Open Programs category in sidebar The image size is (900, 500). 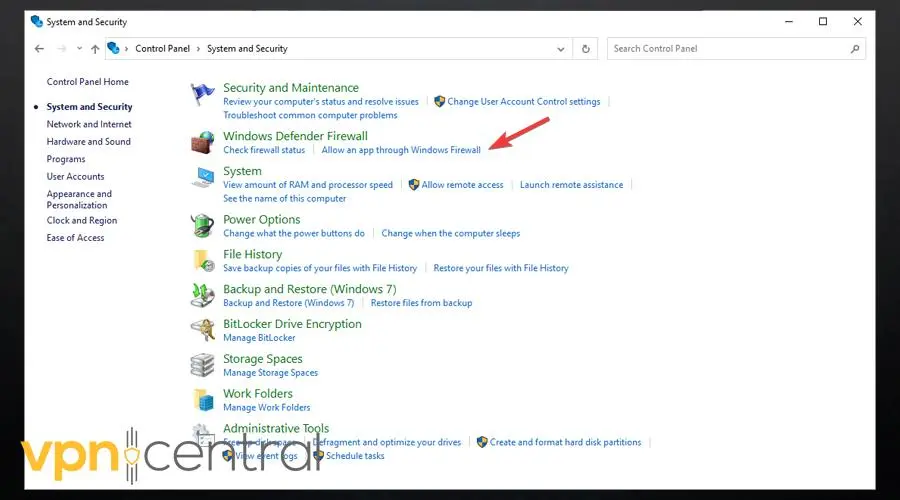[x=66, y=159]
